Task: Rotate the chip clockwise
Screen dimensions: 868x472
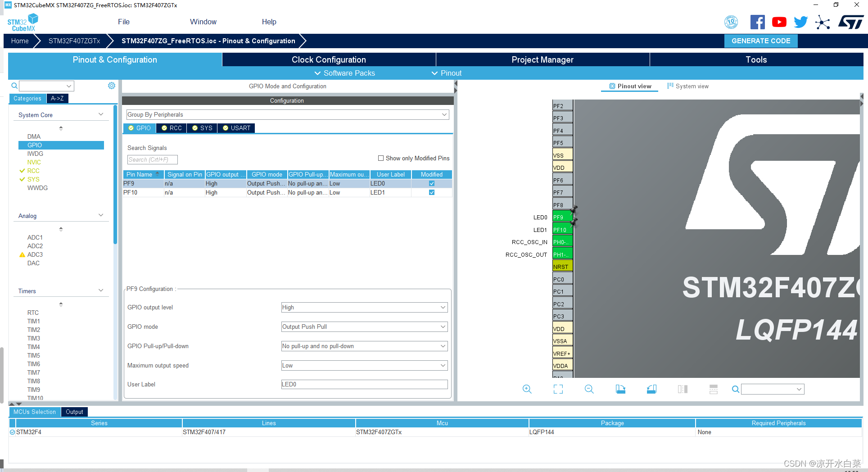Action: tap(620, 389)
